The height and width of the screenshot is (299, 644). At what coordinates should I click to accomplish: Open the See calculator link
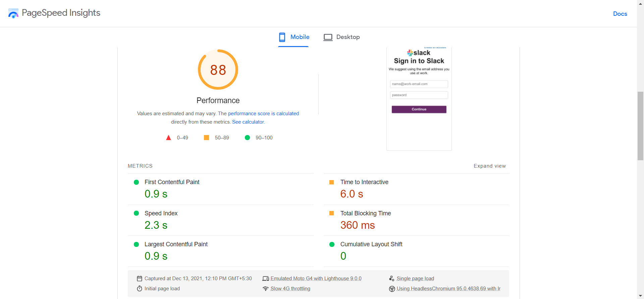(248, 122)
